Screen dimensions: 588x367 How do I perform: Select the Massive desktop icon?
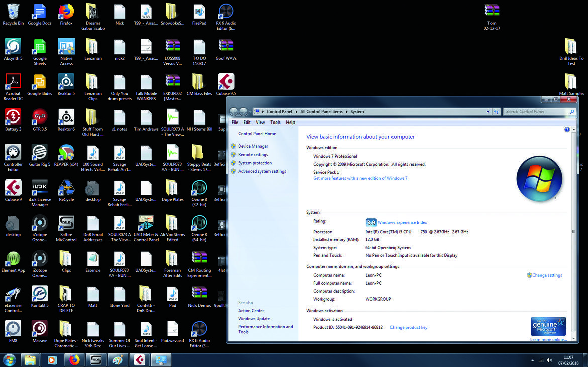[40, 331]
